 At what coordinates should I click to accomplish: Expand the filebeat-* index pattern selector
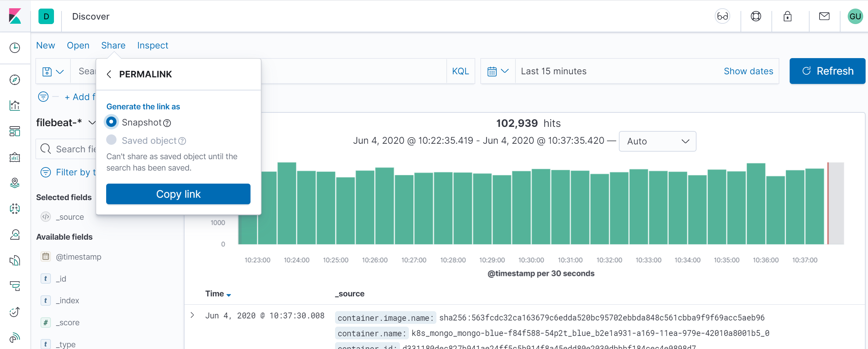[66, 122]
